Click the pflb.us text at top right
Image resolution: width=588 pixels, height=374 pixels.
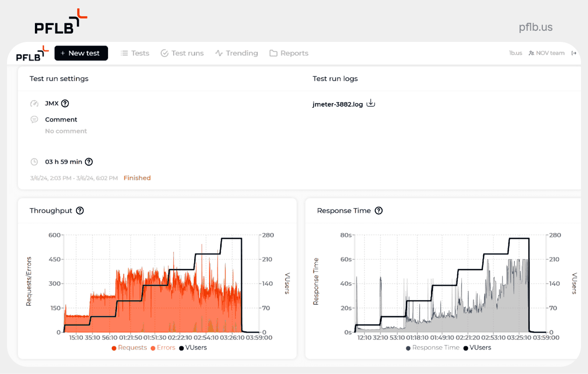tap(535, 27)
